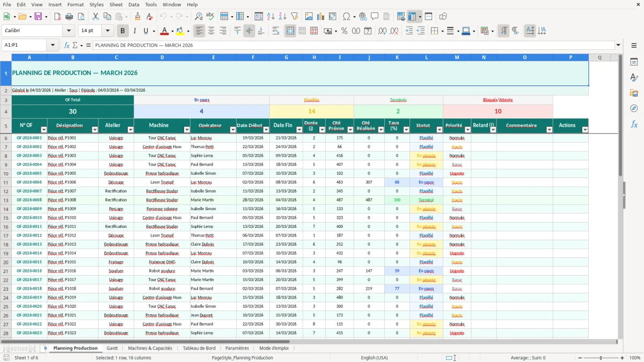
Task: Open the Opérateur column filter dropdown
Action: [x=233, y=130]
